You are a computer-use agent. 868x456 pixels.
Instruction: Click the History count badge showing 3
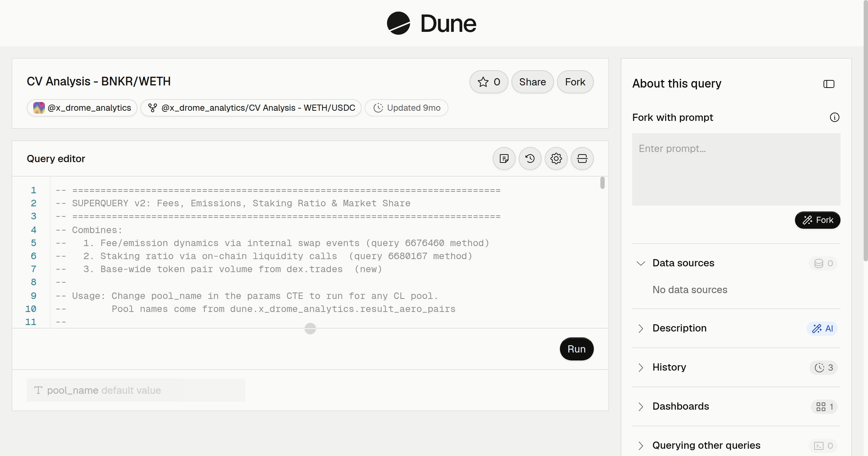(x=824, y=367)
